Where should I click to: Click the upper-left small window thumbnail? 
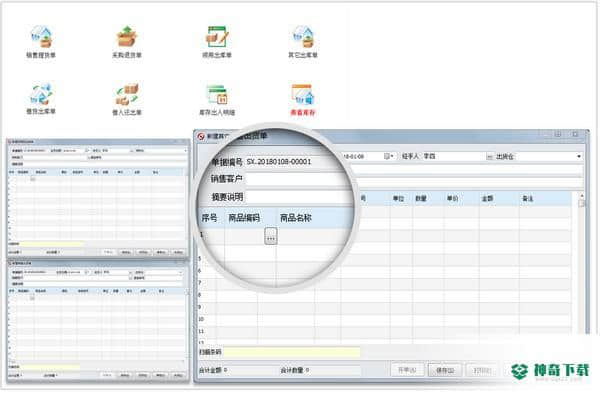tap(98, 198)
